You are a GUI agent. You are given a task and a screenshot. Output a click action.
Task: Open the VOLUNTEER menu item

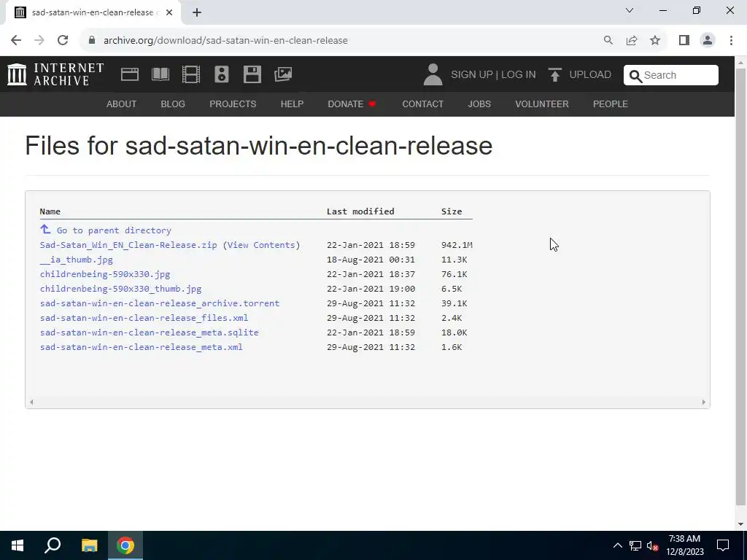tap(542, 104)
